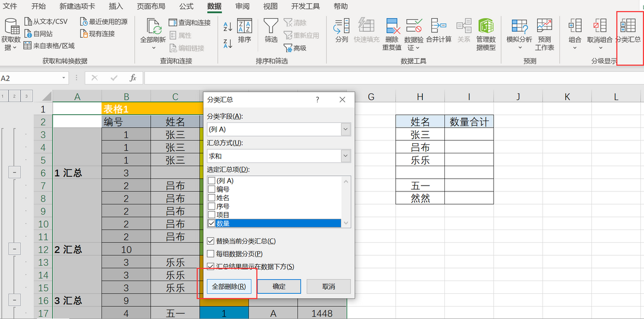Open the 文件 menu

10,6
